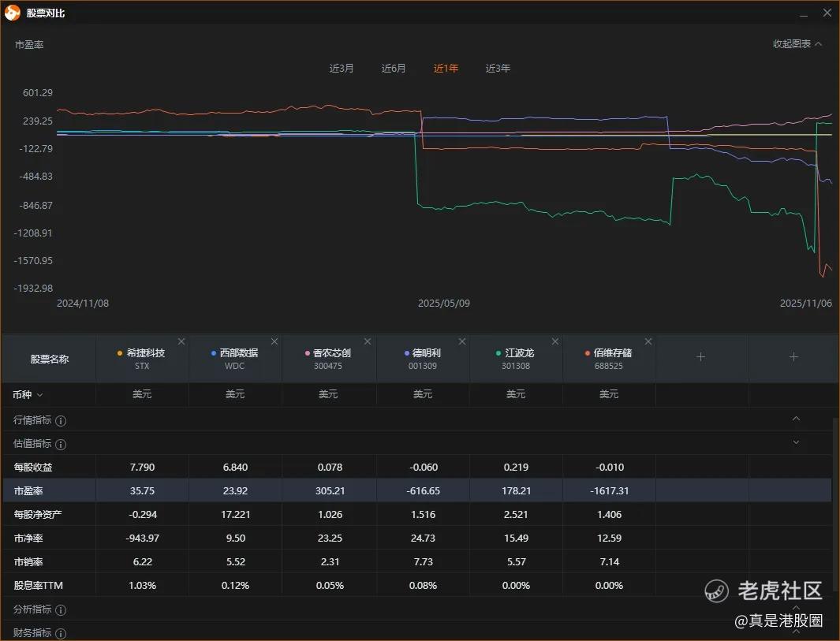The image size is (840, 641).
Task: Select the 香农芯创 stock header
Action: click(x=328, y=359)
